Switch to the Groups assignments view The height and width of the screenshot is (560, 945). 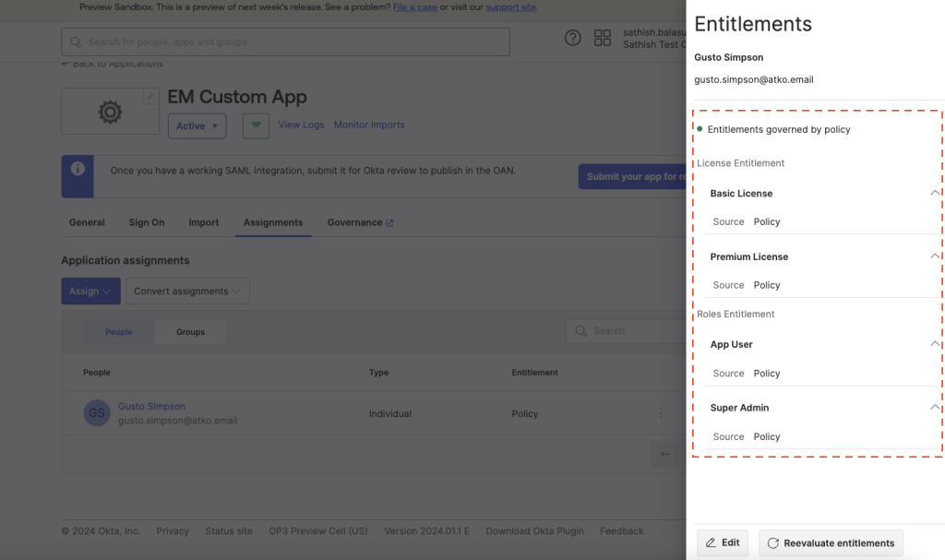click(x=190, y=331)
